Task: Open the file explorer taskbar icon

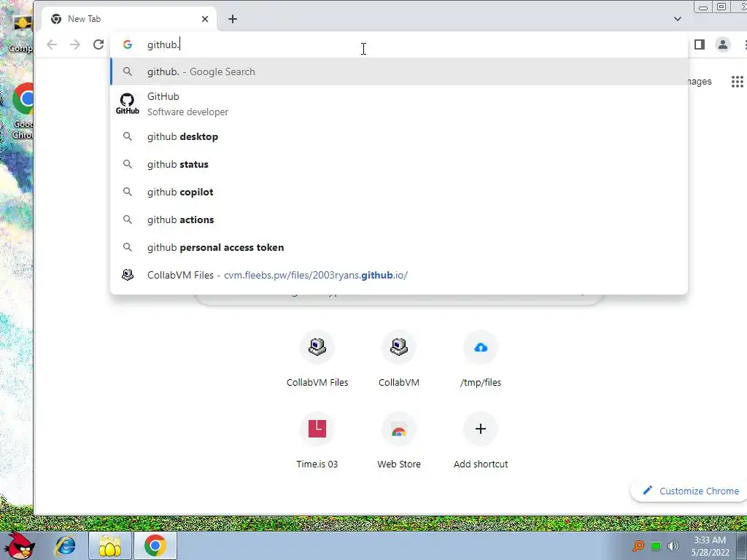Action: (110, 546)
